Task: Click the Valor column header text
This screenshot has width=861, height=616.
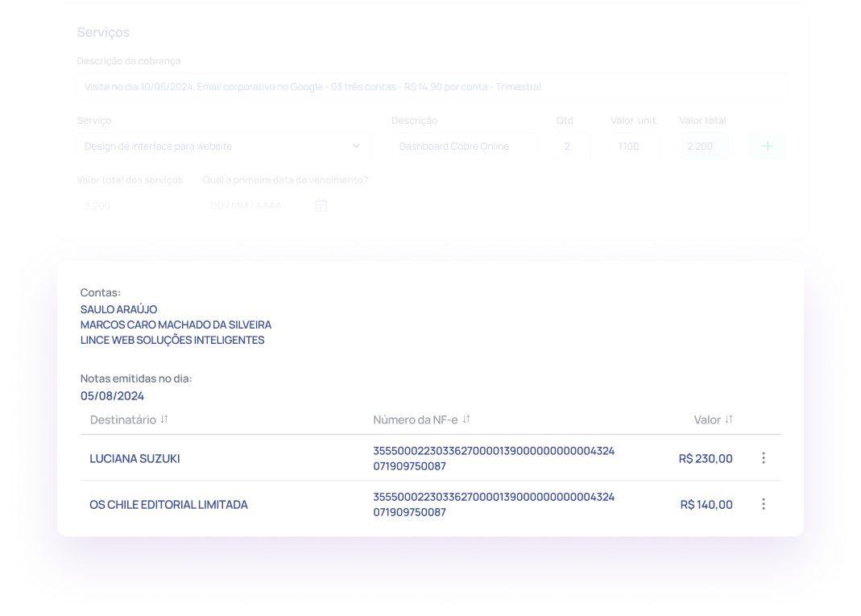Action: click(707, 420)
